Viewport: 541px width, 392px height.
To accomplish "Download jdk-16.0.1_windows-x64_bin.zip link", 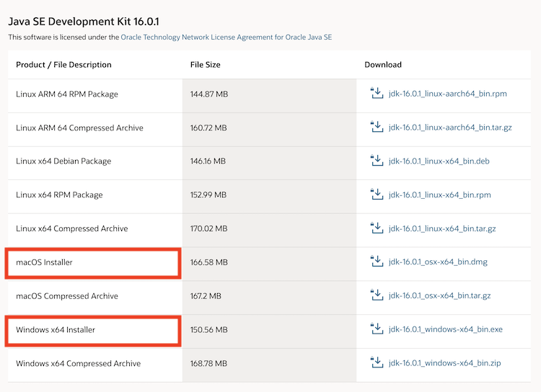I will 444,363.
